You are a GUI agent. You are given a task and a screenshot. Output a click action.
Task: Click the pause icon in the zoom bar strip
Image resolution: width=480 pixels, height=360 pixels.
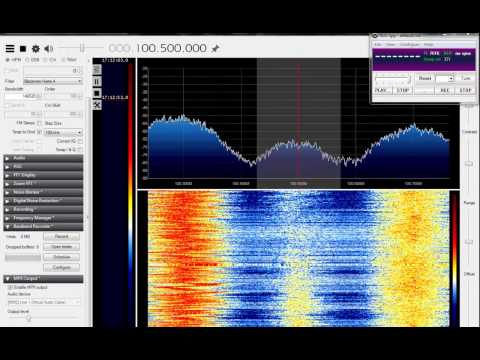click(x=97, y=81)
